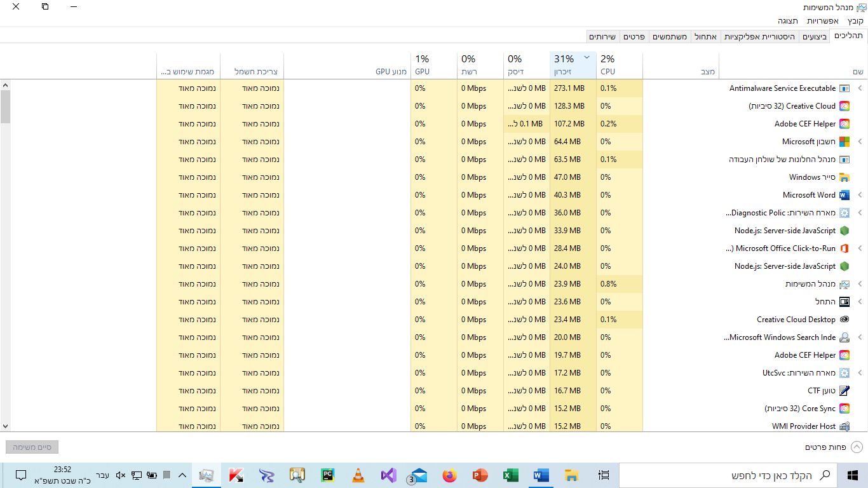868x488 pixels.
Task: Select the Microsoft Windows Search Indexer icon
Action: [844, 337]
